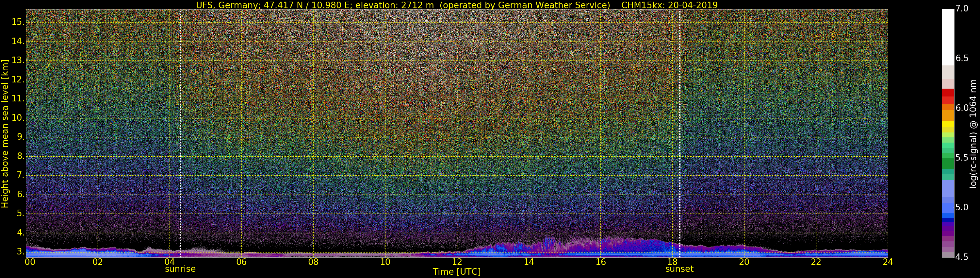Click the 00 hour tick label
The width and height of the screenshot is (980, 278).
pyautogui.click(x=30, y=262)
